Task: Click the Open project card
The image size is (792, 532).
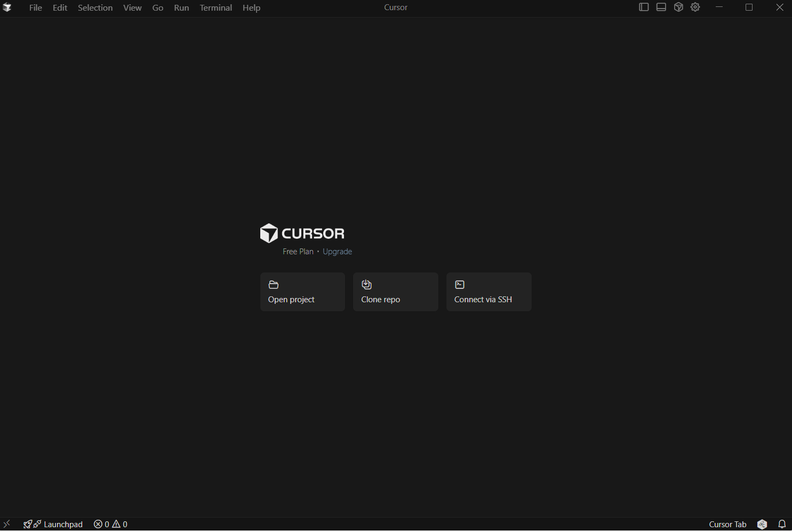Action: (x=302, y=292)
